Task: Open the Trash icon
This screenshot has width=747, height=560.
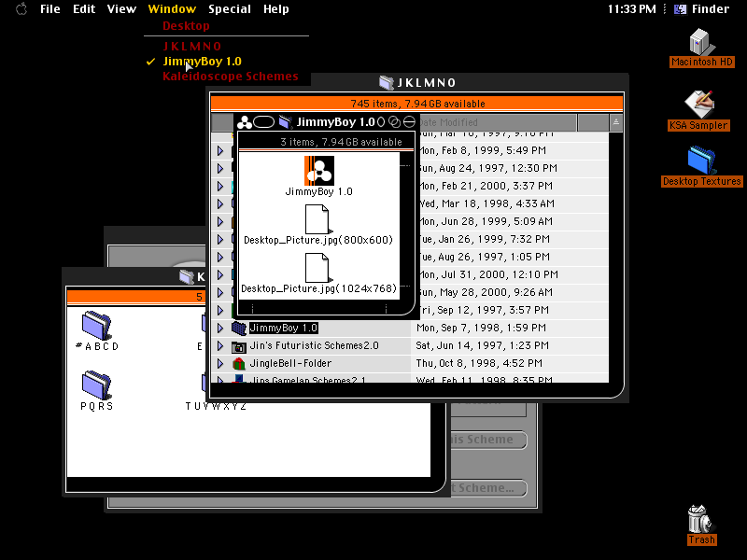Action: tap(700, 519)
